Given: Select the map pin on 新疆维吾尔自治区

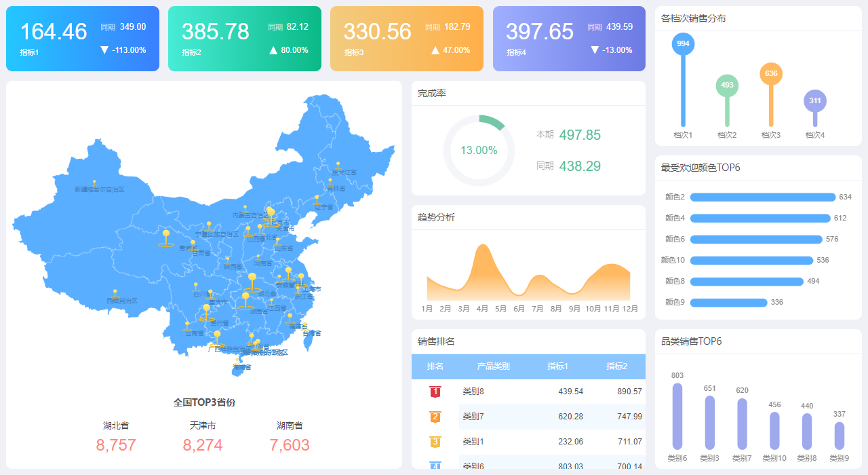Looking at the screenshot, I should (94, 182).
